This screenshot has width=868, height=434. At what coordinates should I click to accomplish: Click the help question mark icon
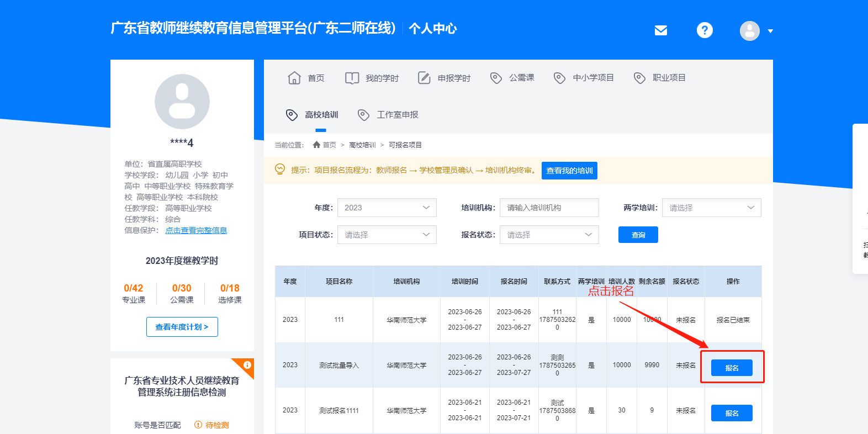click(705, 30)
